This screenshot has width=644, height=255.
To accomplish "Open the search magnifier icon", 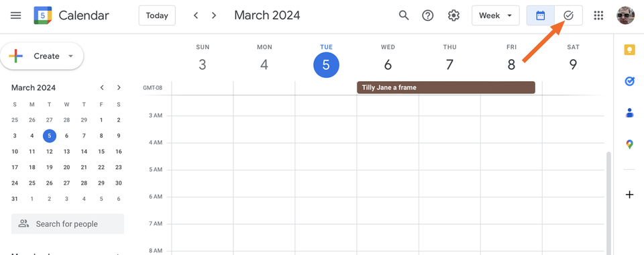I will [404, 15].
